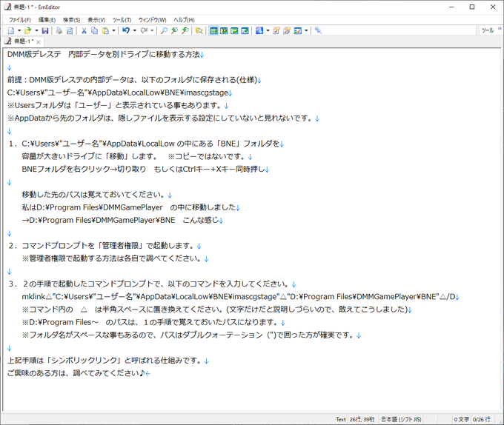
Task: Place cursor at end of ご興味のある方は line
Action: tap(145, 373)
